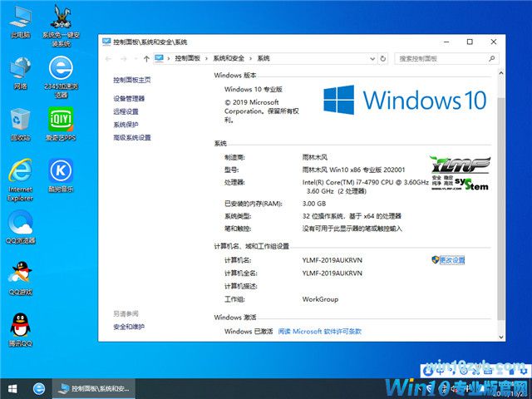
Task: Launch QQ Games (QQ游戏) desktop icon
Action: 20,279
